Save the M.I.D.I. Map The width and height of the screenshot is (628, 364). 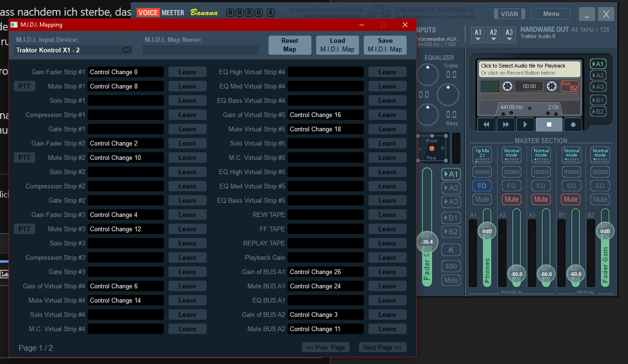pyautogui.click(x=385, y=45)
